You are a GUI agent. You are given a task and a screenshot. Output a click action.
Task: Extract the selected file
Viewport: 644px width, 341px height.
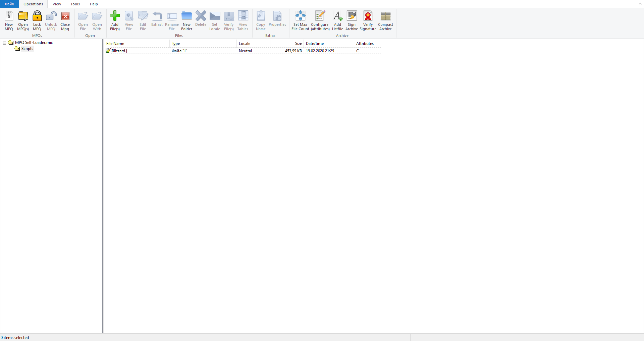[157, 19]
